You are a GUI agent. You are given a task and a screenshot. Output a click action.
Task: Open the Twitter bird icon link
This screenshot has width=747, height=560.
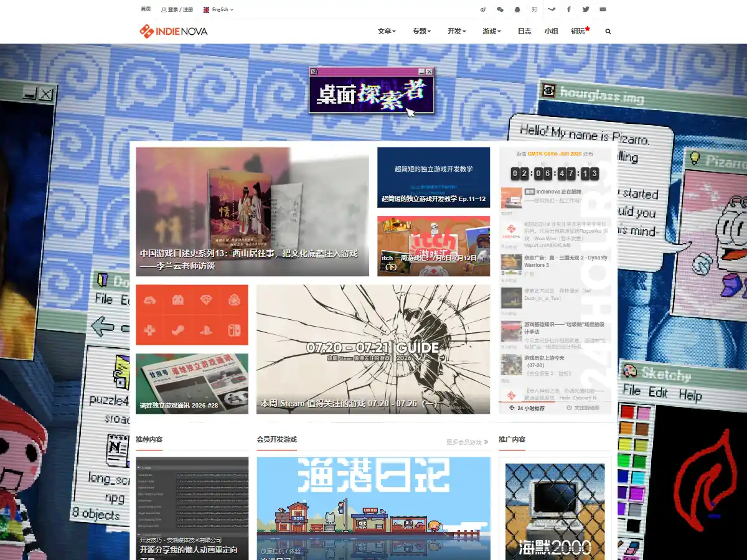(x=586, y=9)
